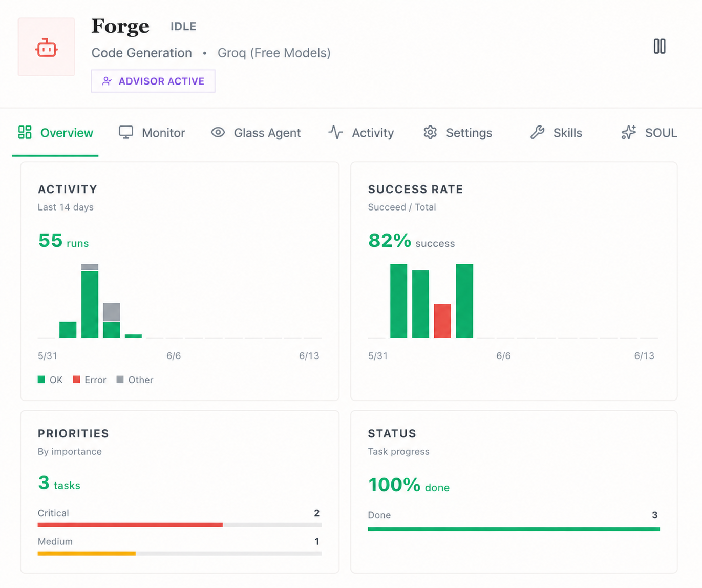
Task: Click the IDLE status label
Action: pos(183,26)
